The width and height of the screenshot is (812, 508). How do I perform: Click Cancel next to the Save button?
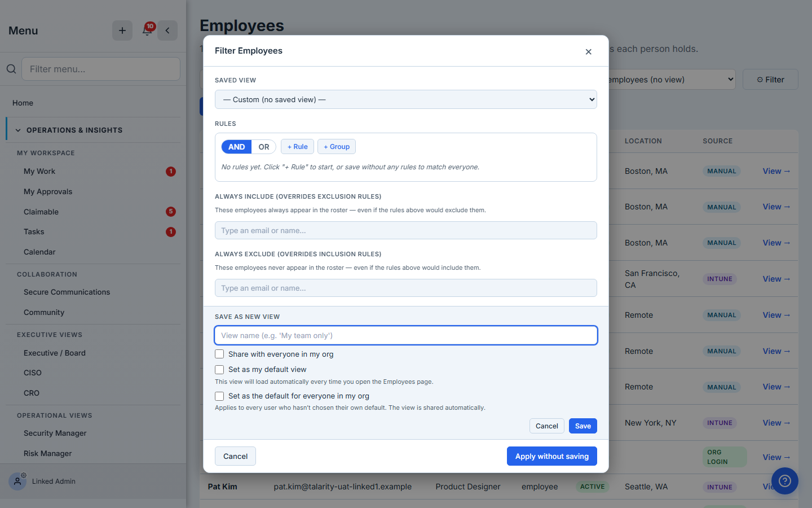click(x=547, y=426)
